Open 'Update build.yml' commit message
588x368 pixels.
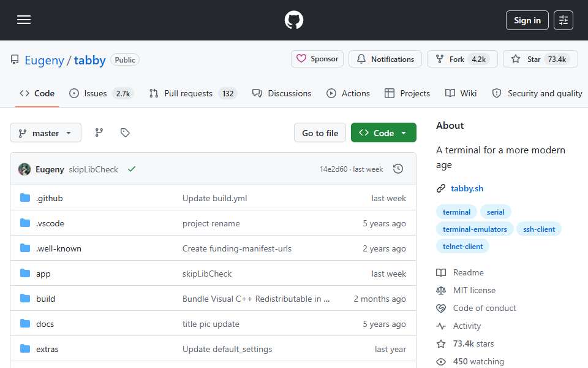[x=214, y=198]
